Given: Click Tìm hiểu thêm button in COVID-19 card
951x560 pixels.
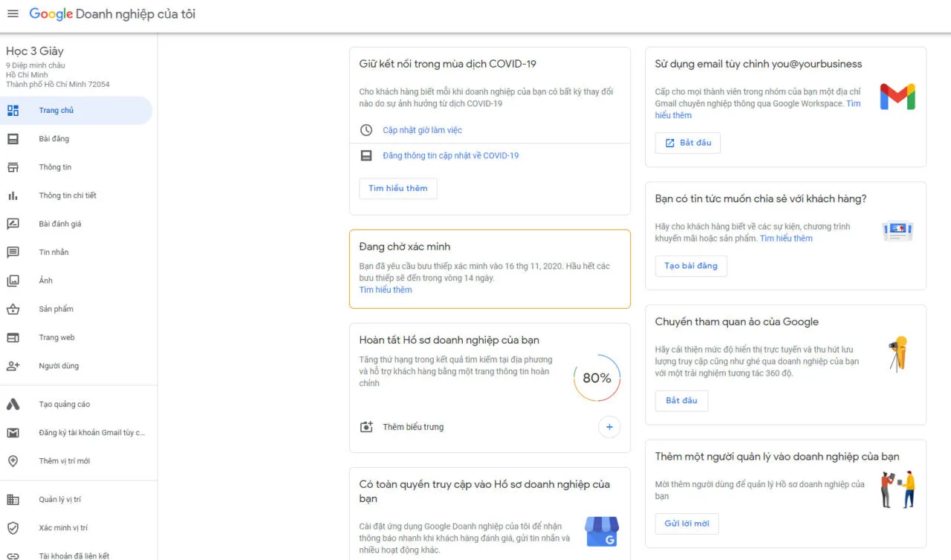Looking at the screenshot, I should 398,189.
